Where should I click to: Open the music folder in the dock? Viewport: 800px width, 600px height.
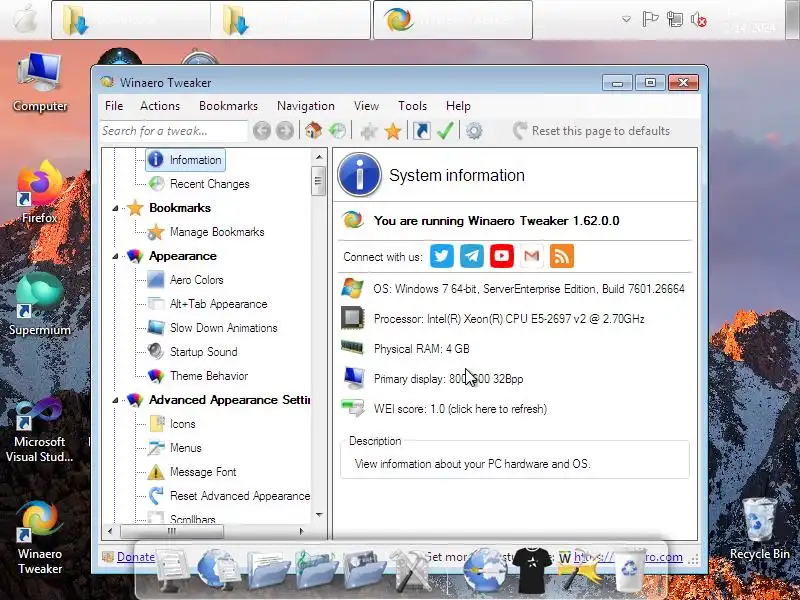[317, 569]
